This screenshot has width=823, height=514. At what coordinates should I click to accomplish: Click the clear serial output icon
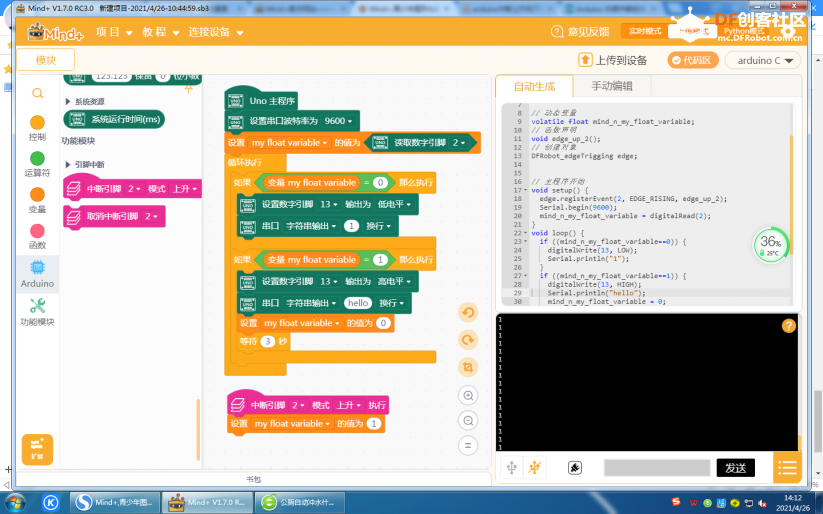coord(575,468)
